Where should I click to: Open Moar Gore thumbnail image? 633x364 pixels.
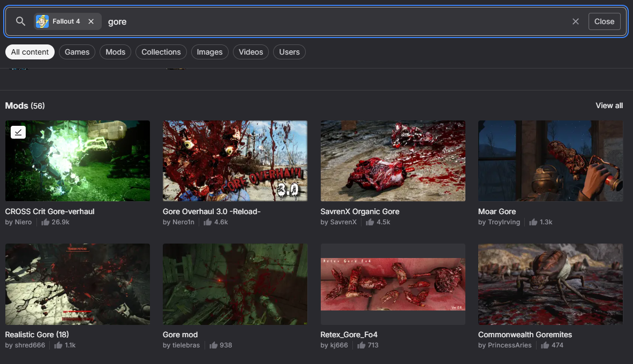tap(551, 161)
